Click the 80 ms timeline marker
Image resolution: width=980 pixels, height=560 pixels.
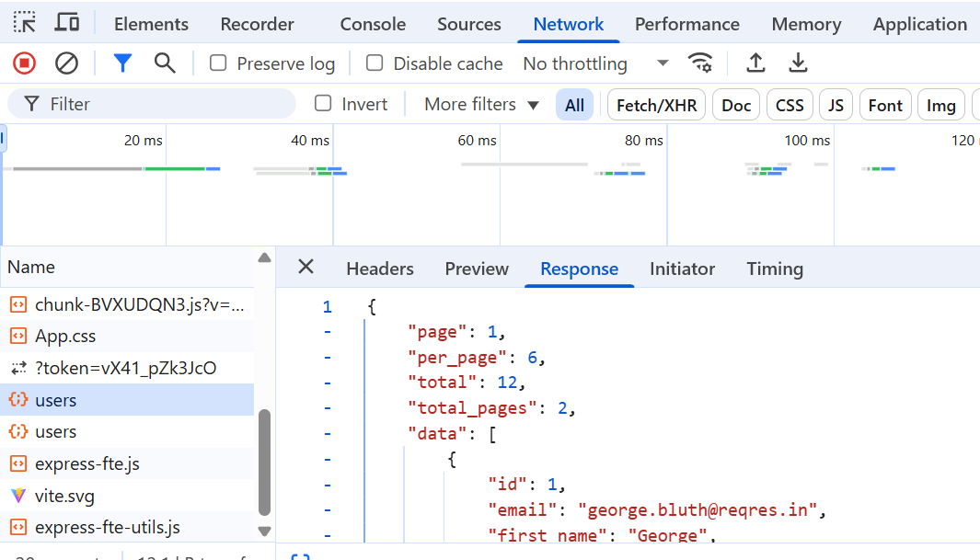coord(644,141)
